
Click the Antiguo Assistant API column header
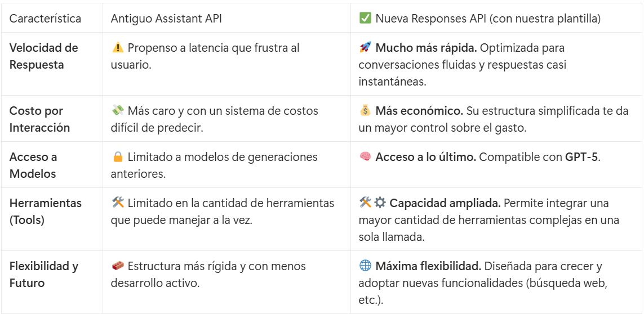pos(166,19)
